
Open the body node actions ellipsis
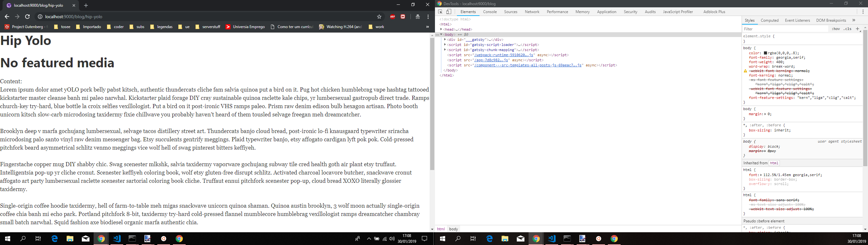pos(437,35)
